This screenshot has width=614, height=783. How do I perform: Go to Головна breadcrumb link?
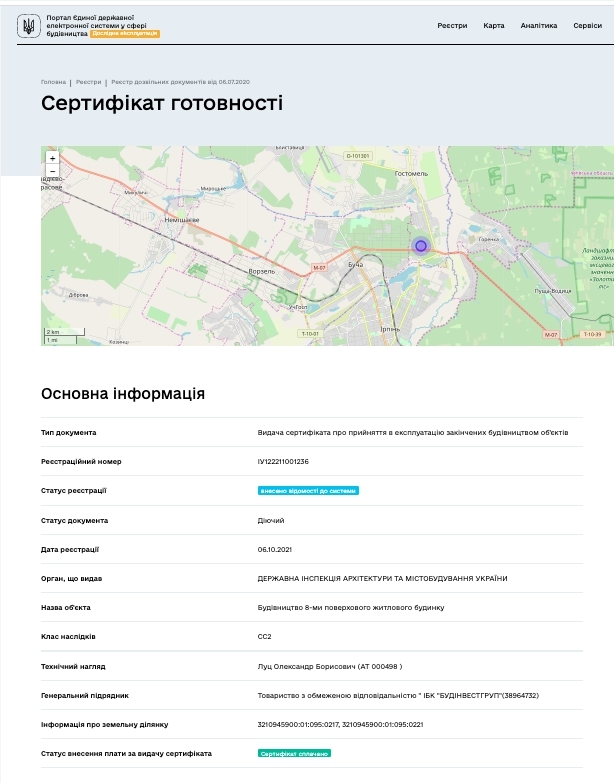click(53, 82)
